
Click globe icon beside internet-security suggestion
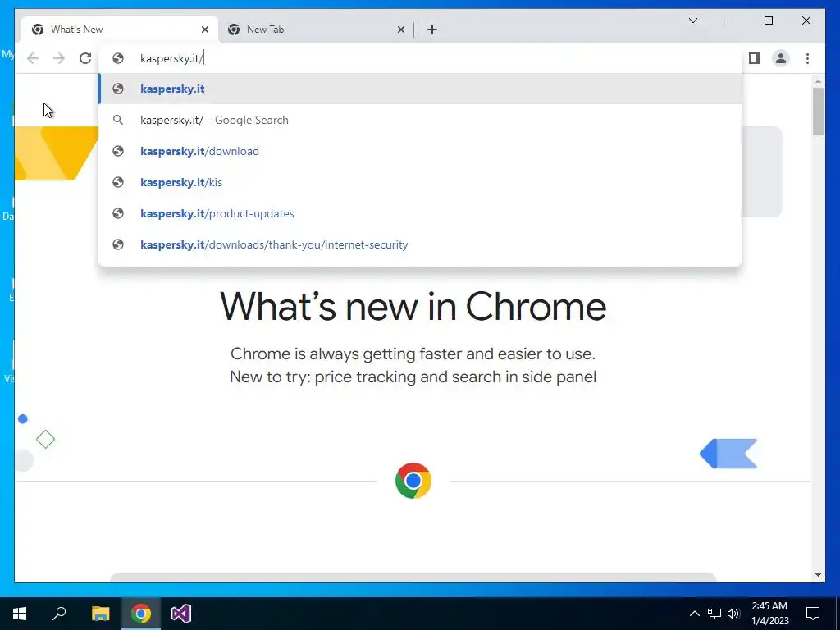tap(118, 244)
